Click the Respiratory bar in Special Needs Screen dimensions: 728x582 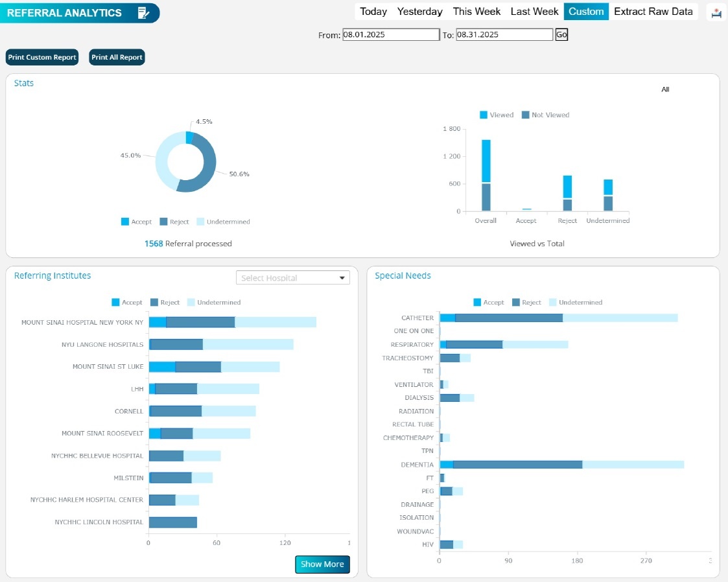click(x=504, y=344)
